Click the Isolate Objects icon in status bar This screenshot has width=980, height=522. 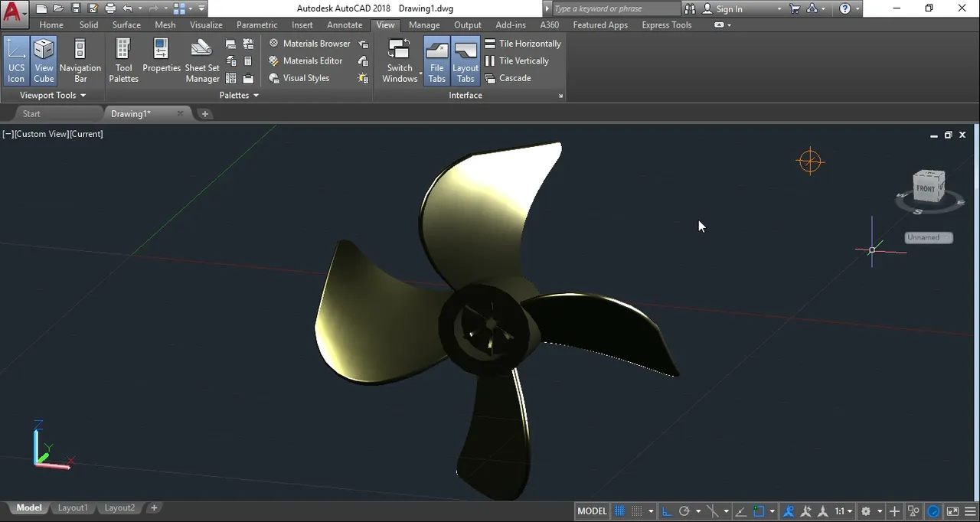click(913, 511)
